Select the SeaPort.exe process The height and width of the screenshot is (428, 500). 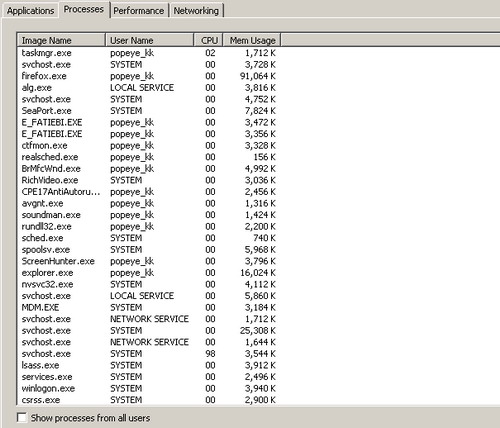click(x=149, y=111)
